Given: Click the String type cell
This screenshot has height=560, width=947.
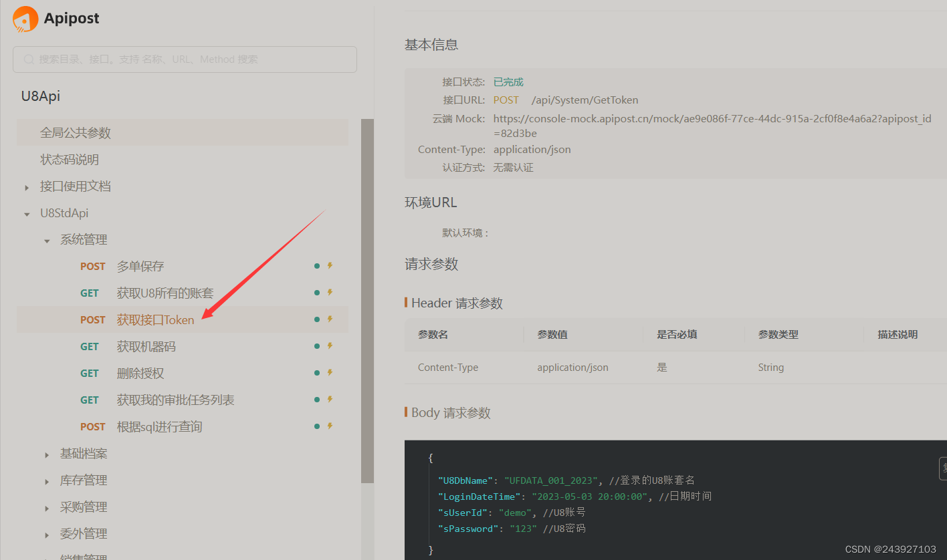Looking at the screenshot, I should click(771, 368).
